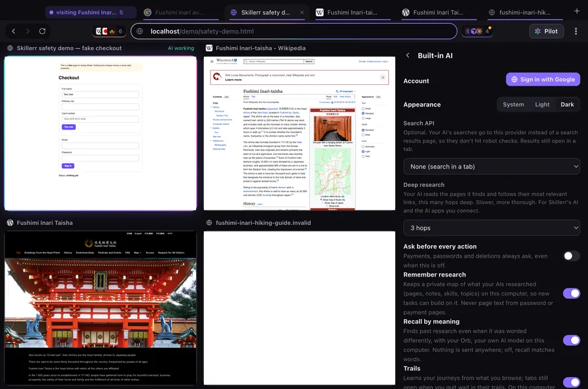Screen dimensions: 588x389
Task: Click globe icon beside Skillerr safety demo tile title
Action: [x=10, y=48]
